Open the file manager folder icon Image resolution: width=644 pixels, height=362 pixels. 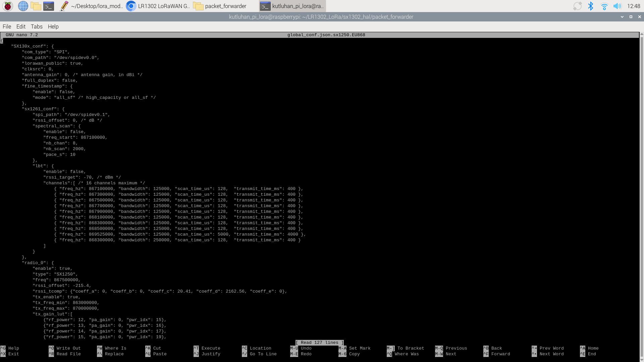click(x=36, y=6)
